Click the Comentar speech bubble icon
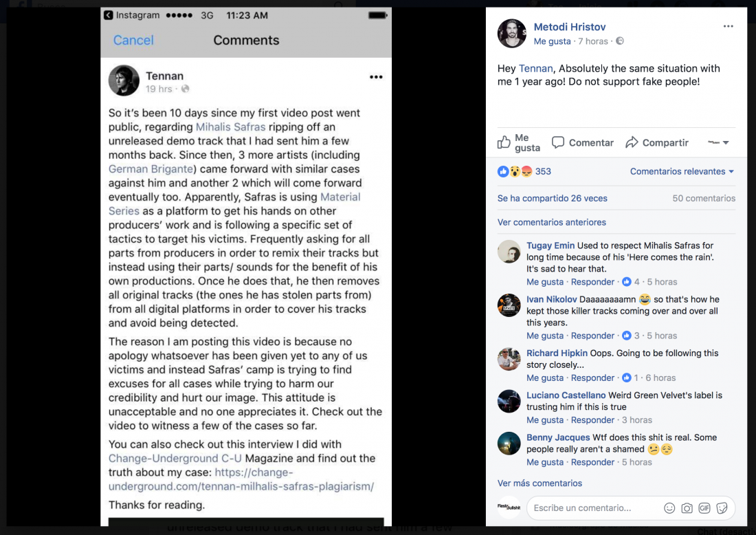This screenshot has width=756, height=535. click(x=558, y=142)
